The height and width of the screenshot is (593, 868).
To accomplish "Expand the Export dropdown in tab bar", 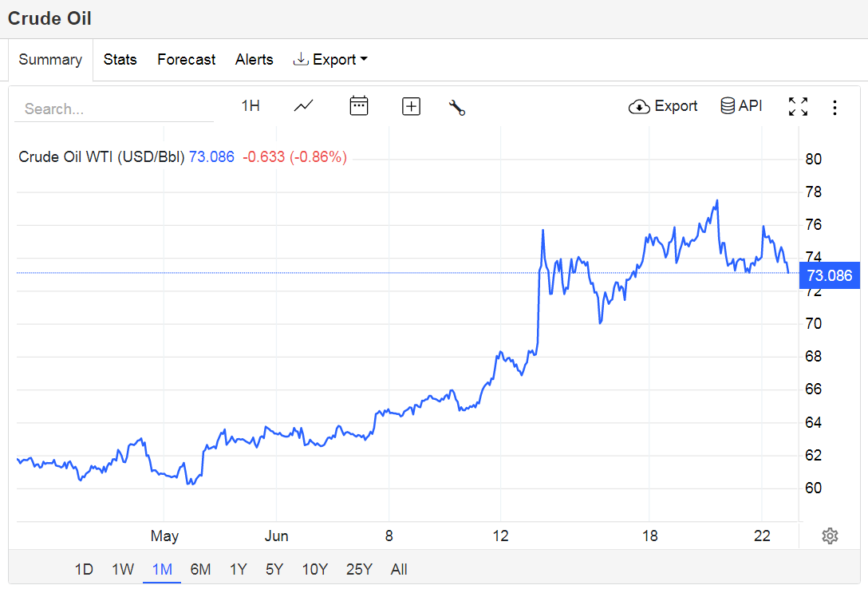I will (330, 59).
